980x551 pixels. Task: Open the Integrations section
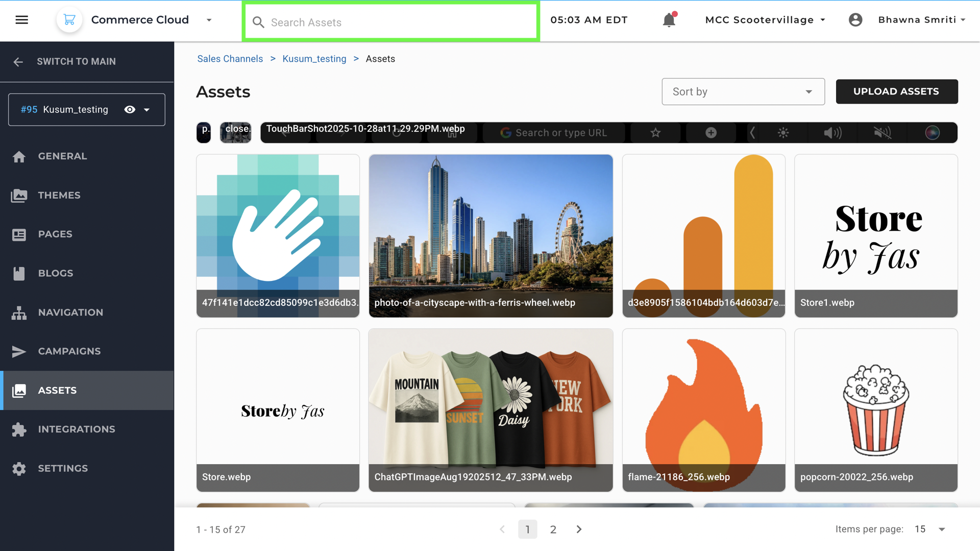[87, 429]
